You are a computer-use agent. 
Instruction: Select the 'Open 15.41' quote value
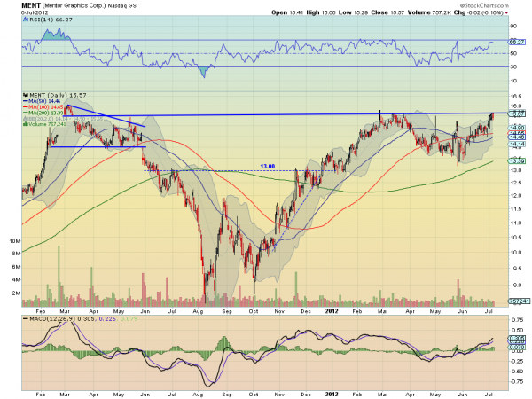point(287,12)
